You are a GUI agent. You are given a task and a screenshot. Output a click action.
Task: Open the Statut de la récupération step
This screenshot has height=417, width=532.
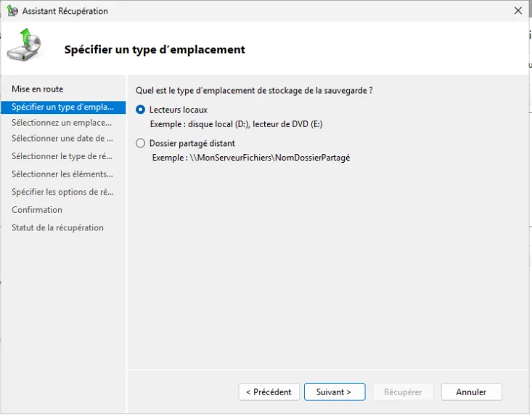pyautogui.click(x=57, y=228)
